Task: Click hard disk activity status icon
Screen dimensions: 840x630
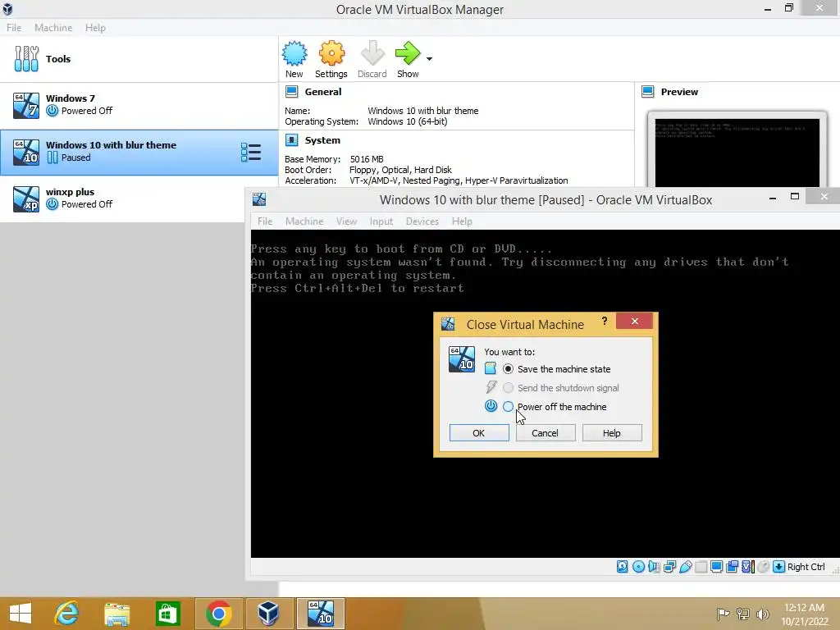Action: pyautogui.click(x=623, y=567)
